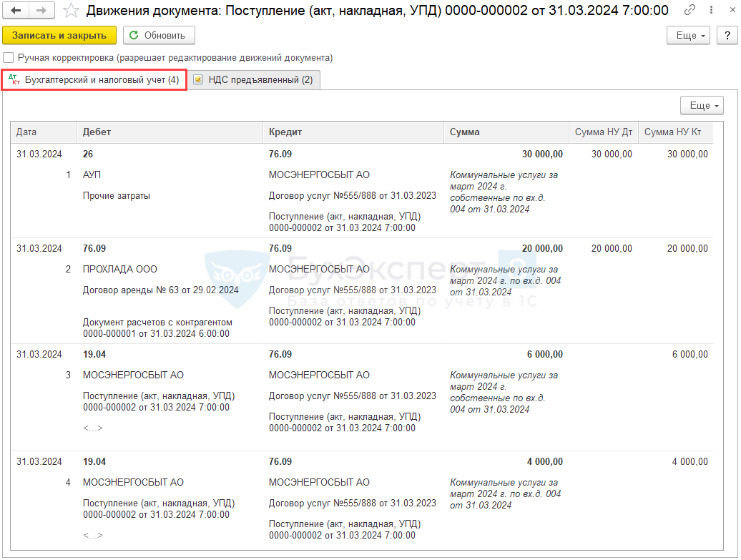Screen dimensions: 741x560
Task: Select debit account 26 in first row
Action: (89, 154)
